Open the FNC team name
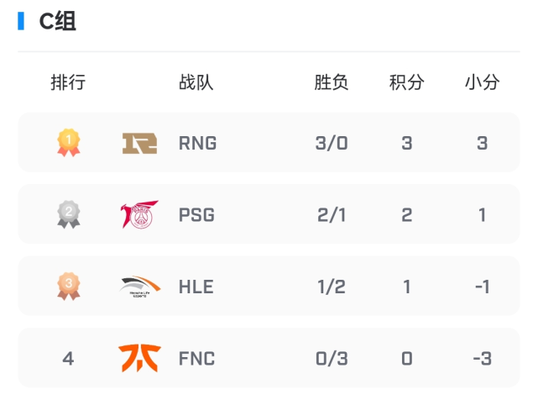538x400 pixels. (197, 359)
